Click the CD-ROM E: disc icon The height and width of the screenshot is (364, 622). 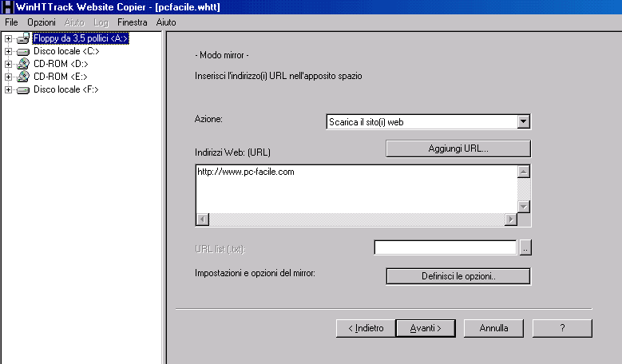click(23, 77)
